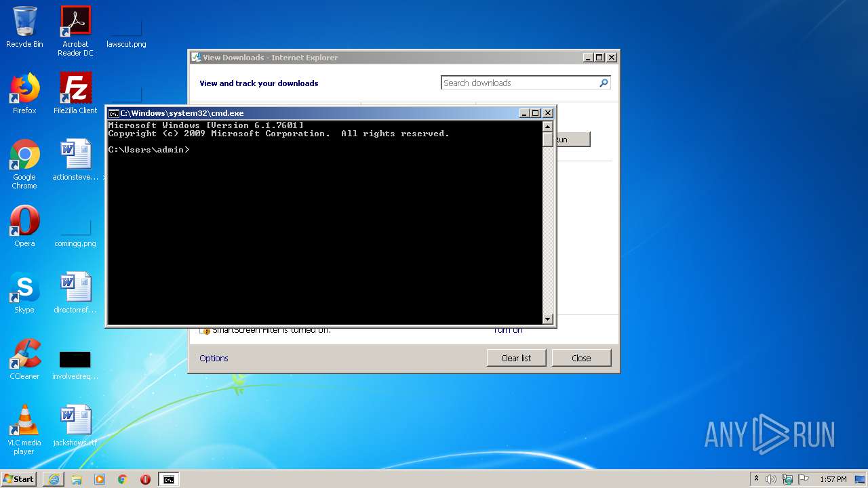
Task: Open Opera from the taskbar
Action: tap(145, 479)
